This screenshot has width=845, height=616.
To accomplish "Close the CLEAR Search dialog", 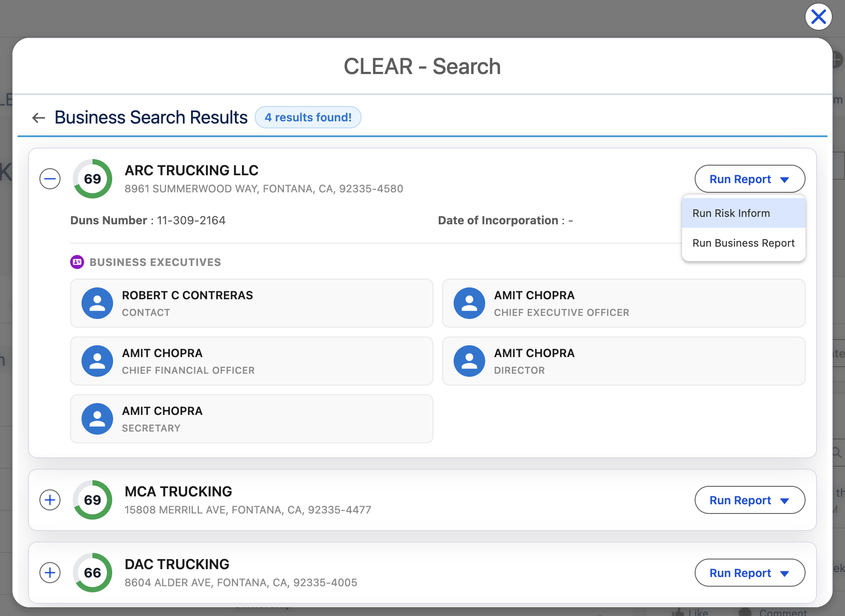I will click(818, 17).
